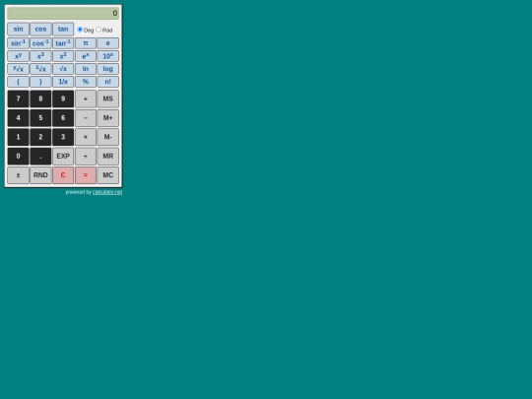Clear memory with MC button
This screenshot has width=532, height=399.
108,175
